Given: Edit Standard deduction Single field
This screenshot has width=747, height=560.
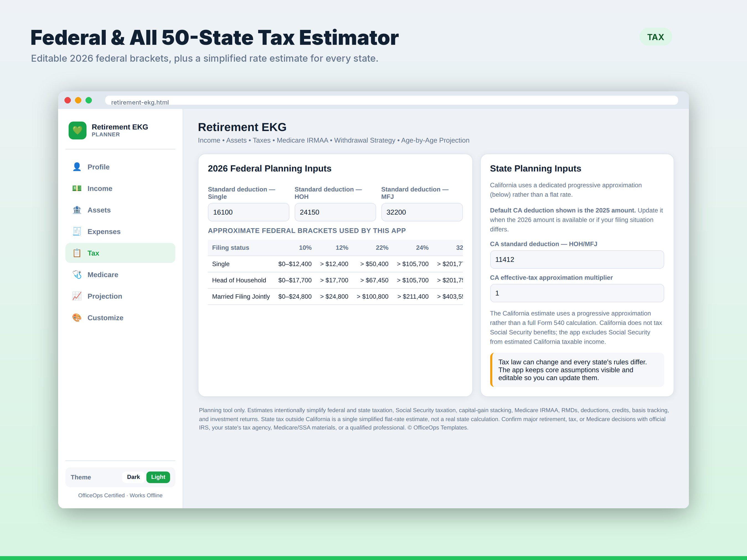Looking at the screenshot, I should point(248,212).
